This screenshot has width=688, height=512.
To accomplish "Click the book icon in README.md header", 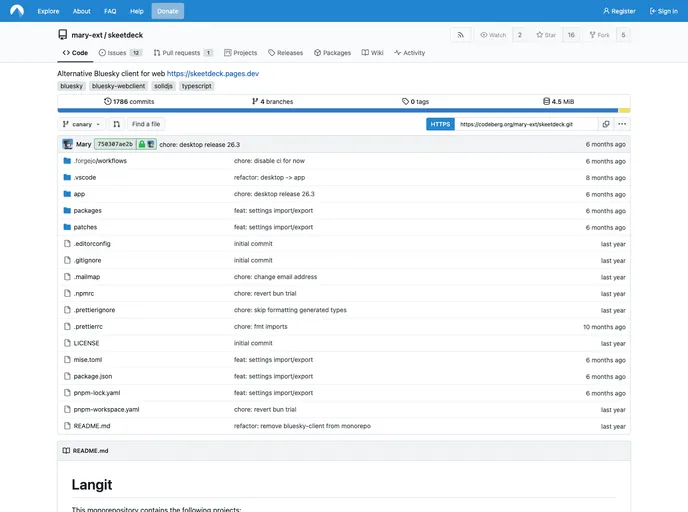I will pos(66,451).
